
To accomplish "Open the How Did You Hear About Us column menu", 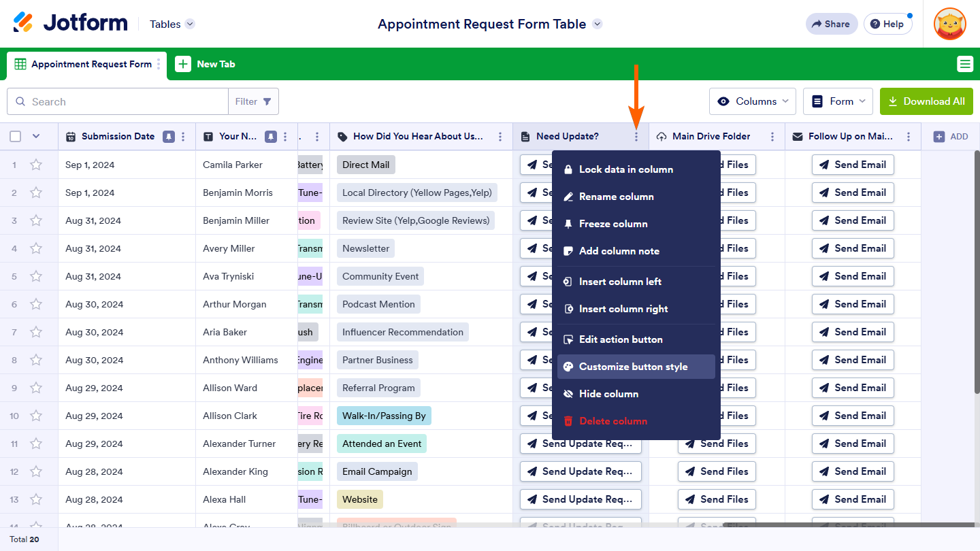I will (500, 137).
